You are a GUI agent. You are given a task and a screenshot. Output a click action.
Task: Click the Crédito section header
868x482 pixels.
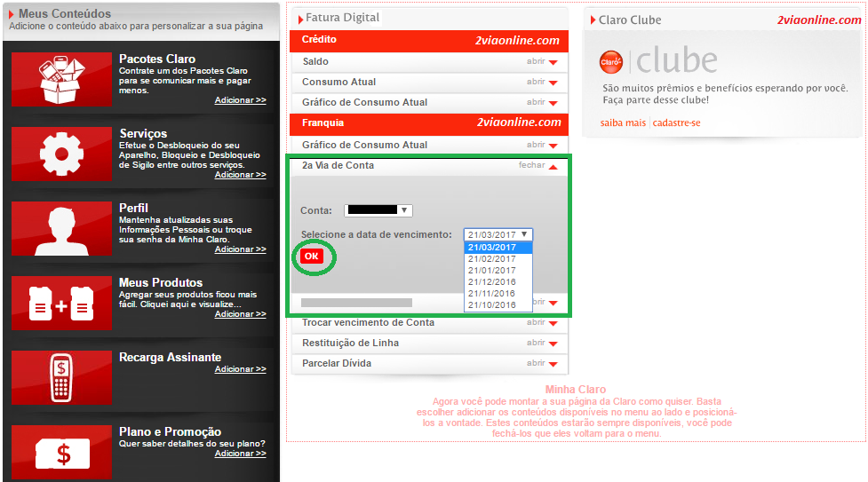[x=429, y=41]
